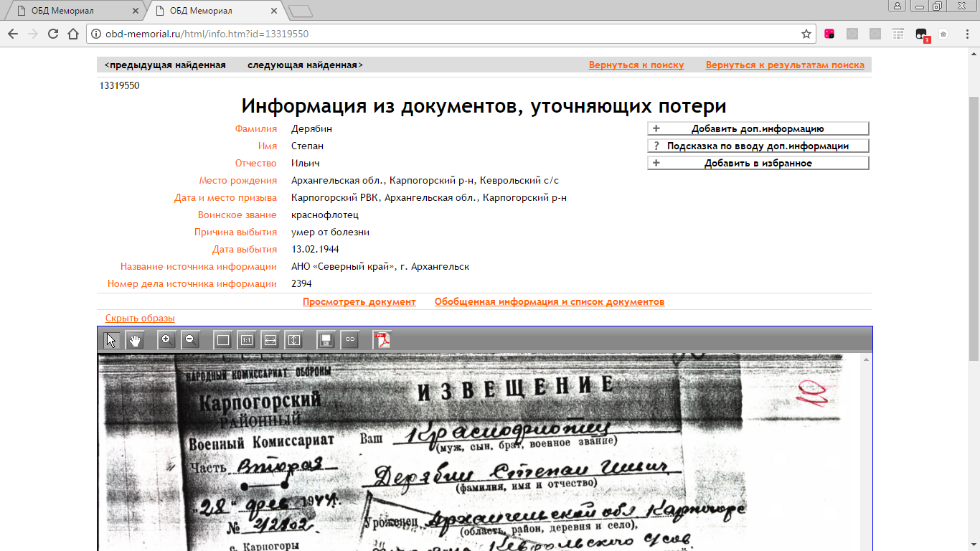Get link to image via chain icon
This screenshot has width=980, height=551.
349,340
